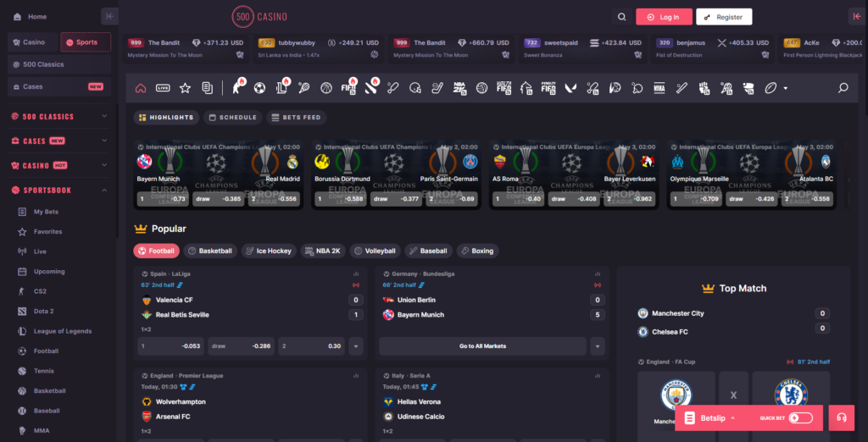
Task: Select the basketball icon in sports bar
Action: tap(326, 88)
